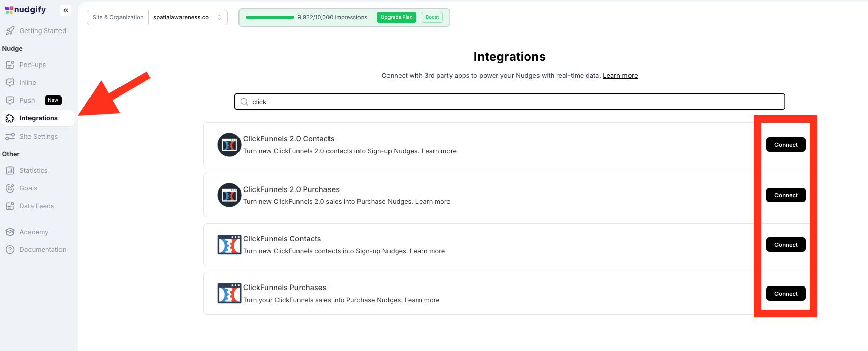Click the Goals target icon

point(10,188)
